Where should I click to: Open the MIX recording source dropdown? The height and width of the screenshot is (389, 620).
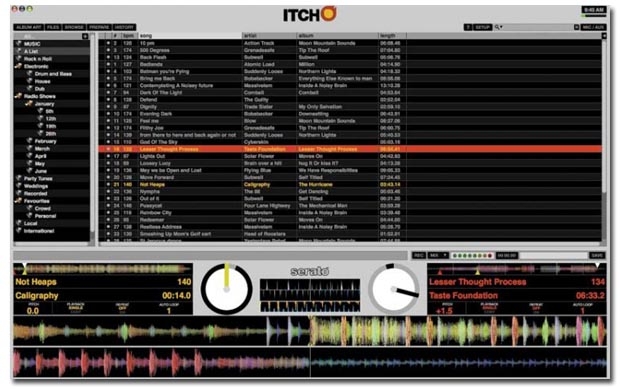[x=438, y=255]
